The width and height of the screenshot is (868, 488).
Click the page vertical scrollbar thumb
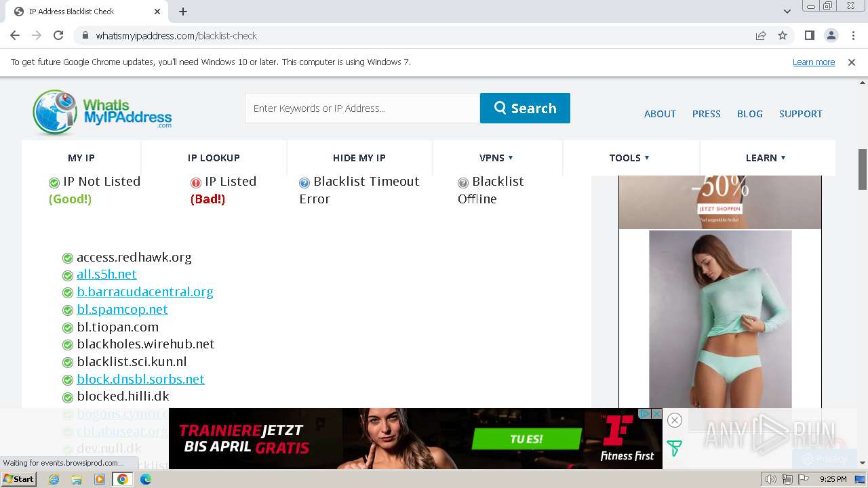[x=863, y=169]
